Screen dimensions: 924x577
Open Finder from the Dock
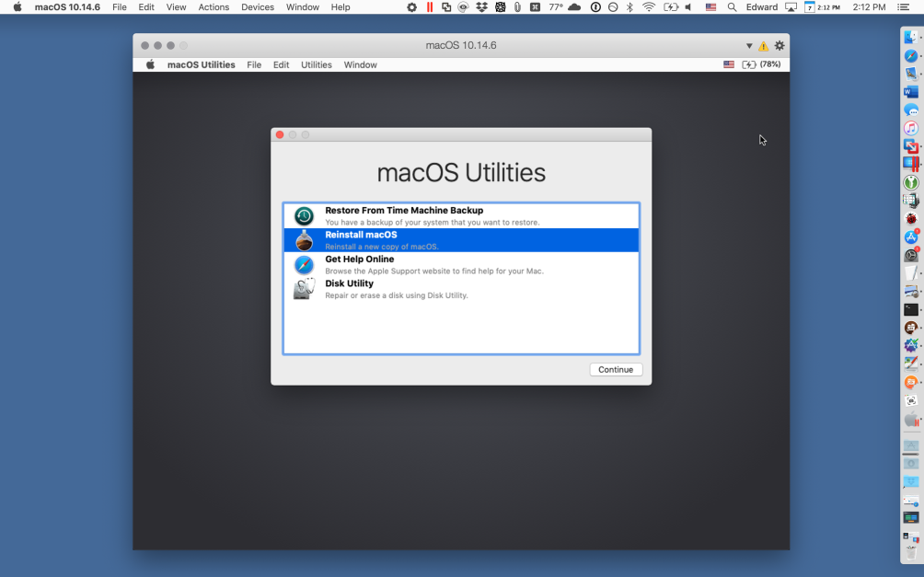point(910,37)
